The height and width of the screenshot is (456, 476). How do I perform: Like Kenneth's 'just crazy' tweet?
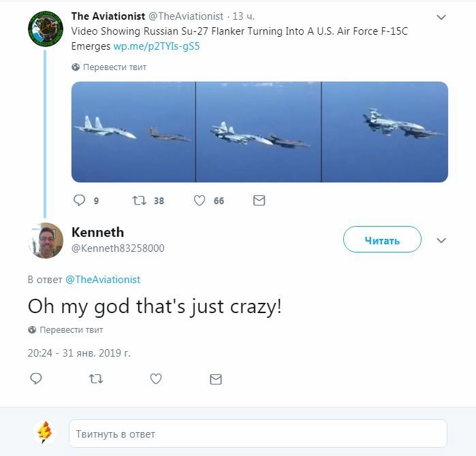tap(156, 379)
